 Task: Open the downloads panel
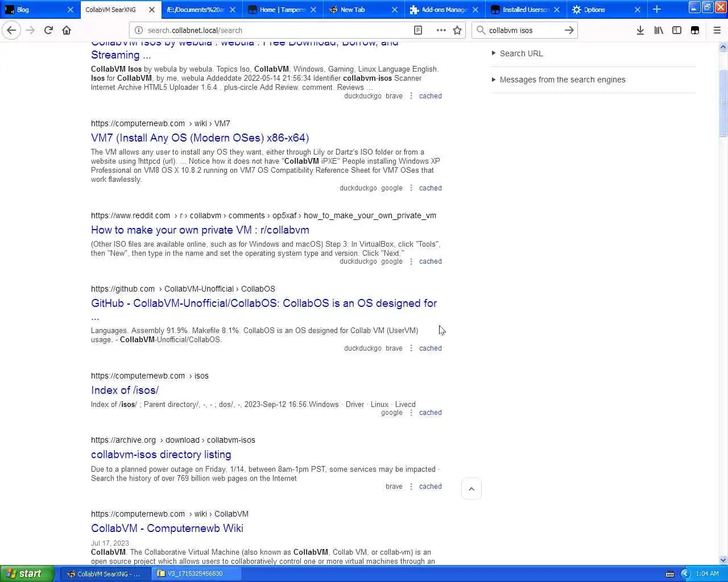[x=640, y=30]
